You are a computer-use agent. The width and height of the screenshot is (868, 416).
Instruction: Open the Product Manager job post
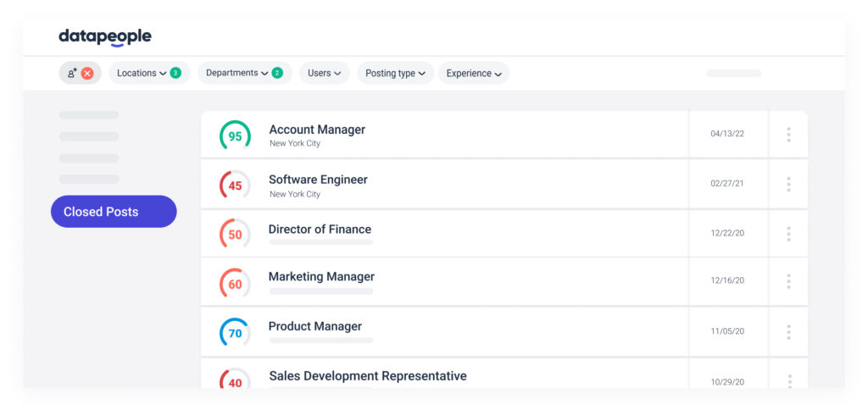point(315,326)
